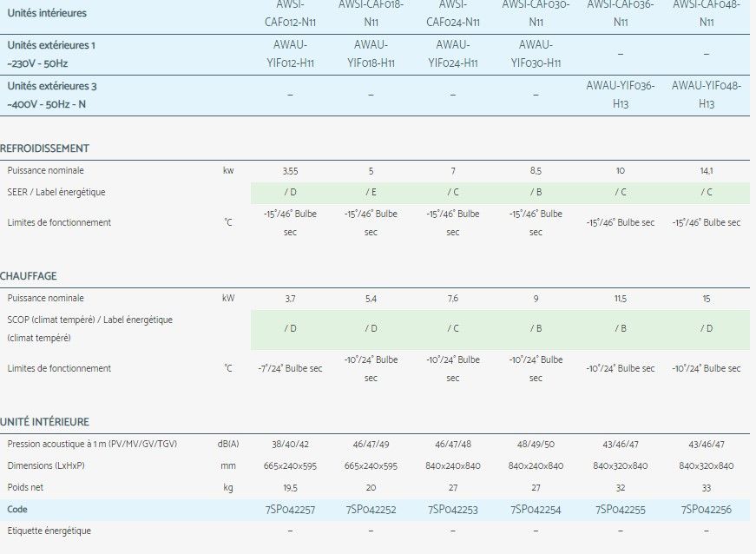The height and width of the screenshot is (554, 756).
Task: Select three-phase unit AWAU-YIF048-H13
Action: coord(706,94)
